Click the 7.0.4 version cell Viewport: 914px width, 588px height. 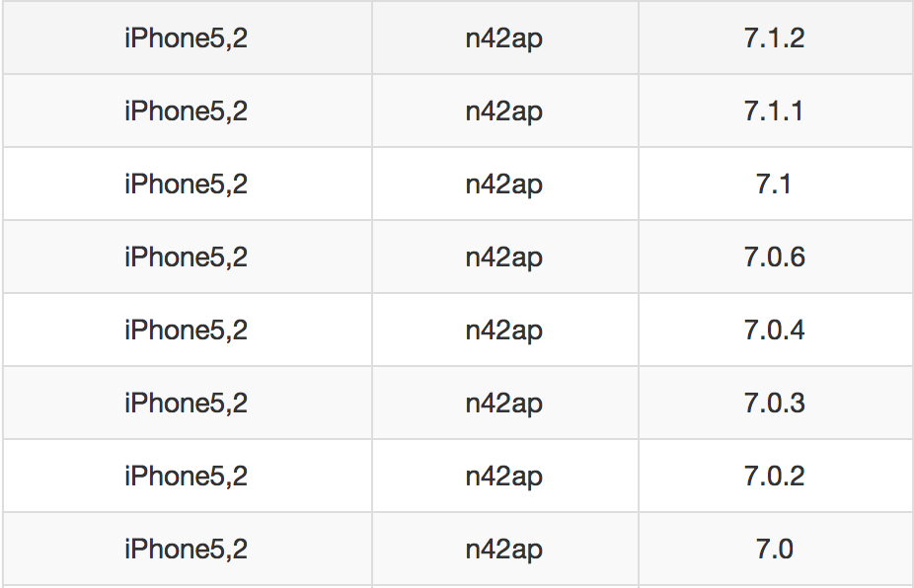[x=774, y=330]
